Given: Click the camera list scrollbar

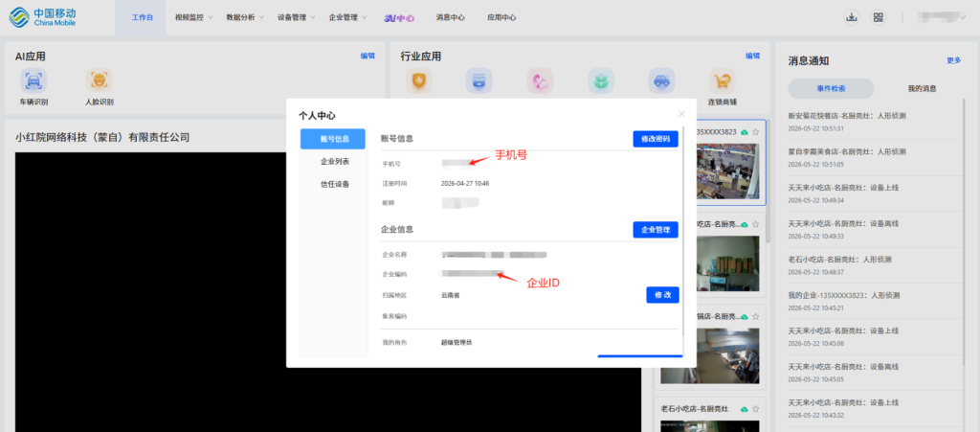Looking at the screenshot, I should coord(768,181).
